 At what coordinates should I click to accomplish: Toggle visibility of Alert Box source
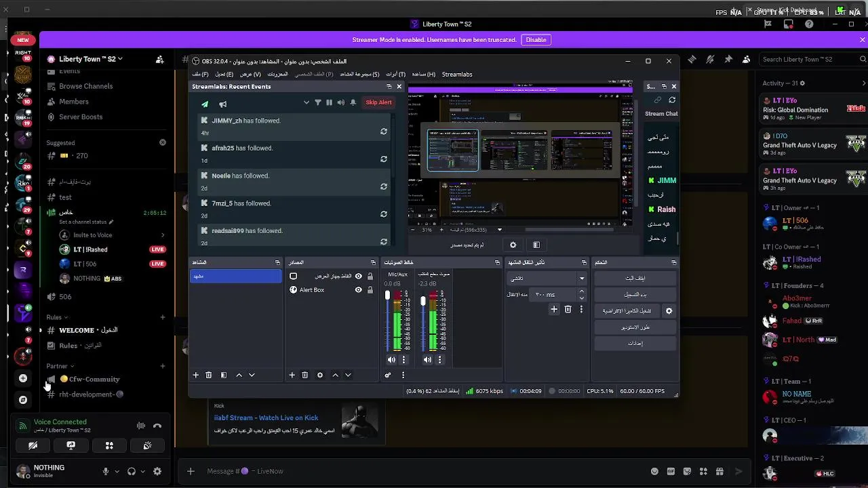358,290
